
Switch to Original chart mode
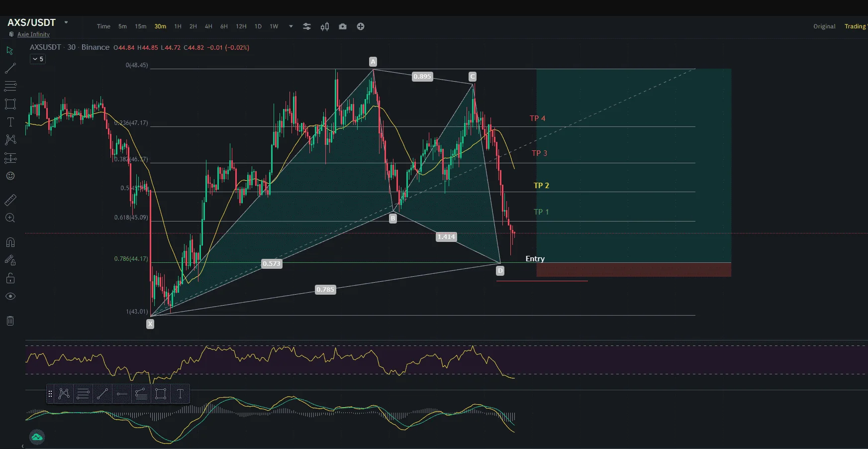(x=824, y=26)
